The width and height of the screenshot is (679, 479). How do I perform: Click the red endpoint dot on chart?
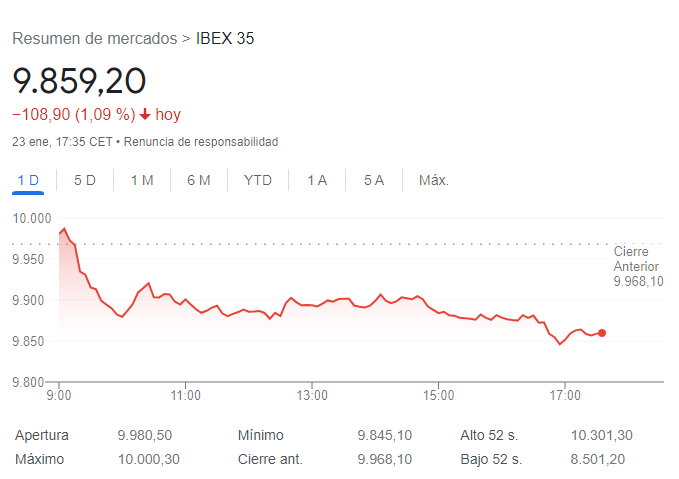click(602, 333)
